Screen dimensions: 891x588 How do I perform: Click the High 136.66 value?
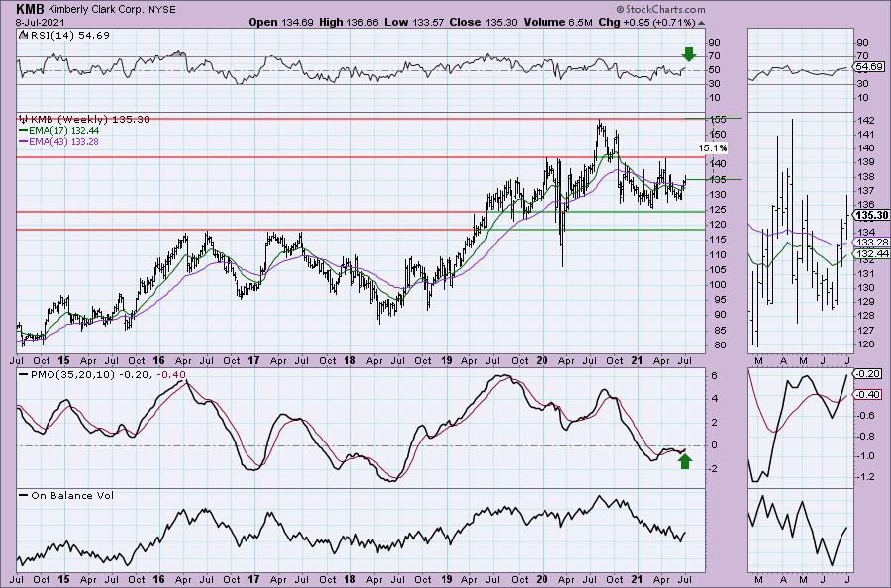347,22
